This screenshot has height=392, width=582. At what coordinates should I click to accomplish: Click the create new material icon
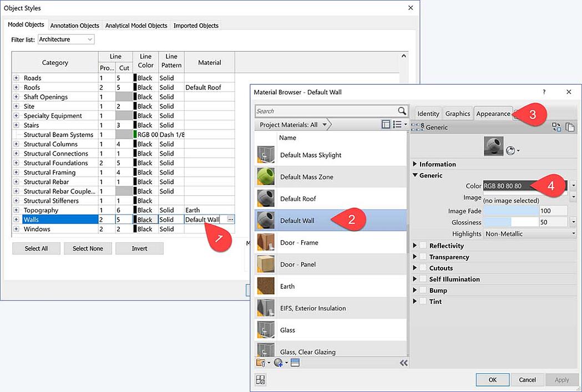278,363
